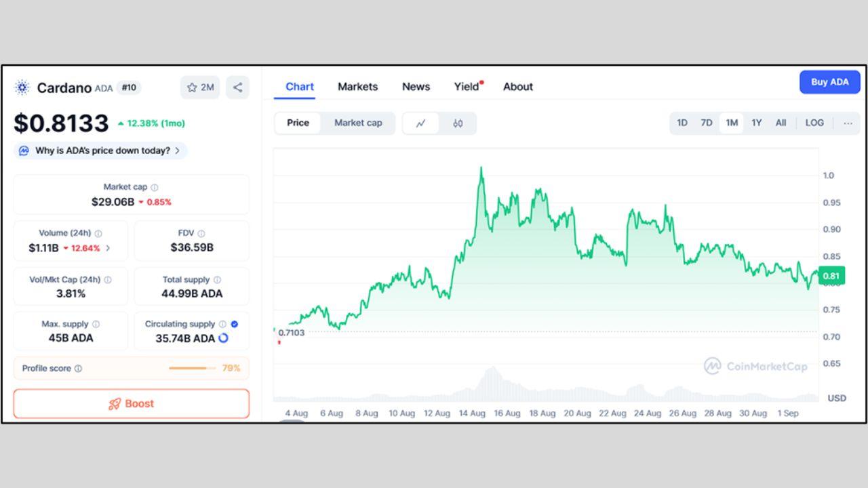Image resolution: width=868 pixels, height=488 pixels.
Task: Open the Markets tab
Action: 357,87
